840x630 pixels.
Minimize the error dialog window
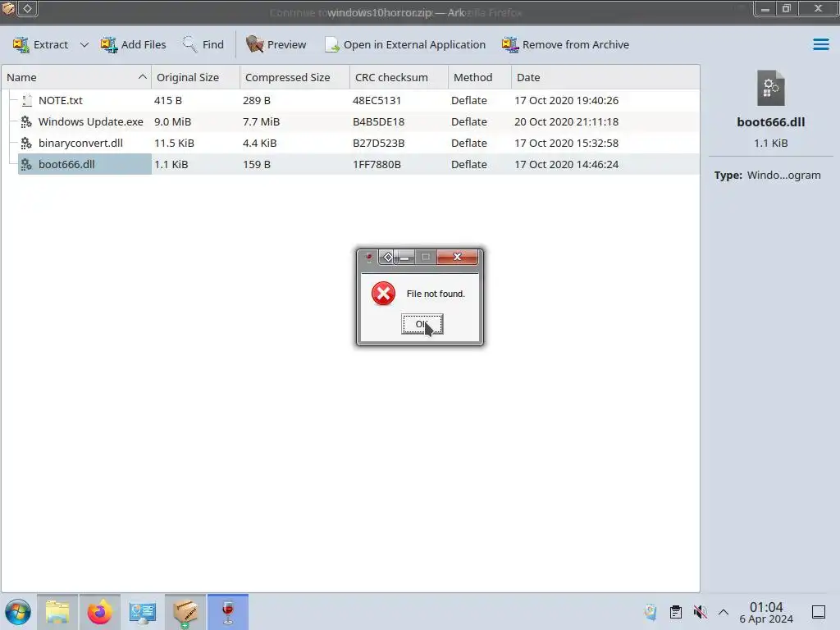point(405,257)
